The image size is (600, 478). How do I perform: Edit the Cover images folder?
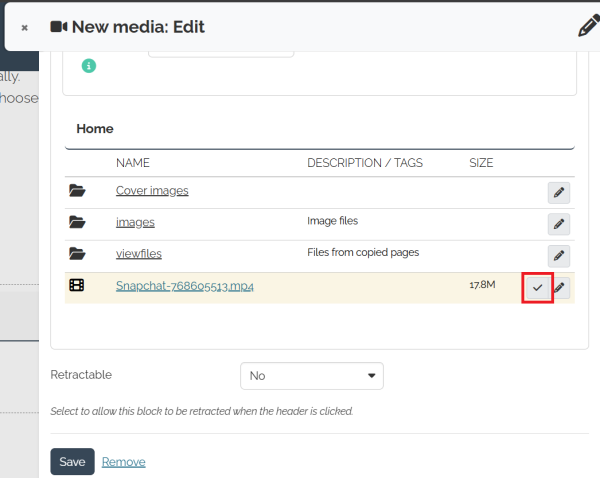(x=559, y=192)
